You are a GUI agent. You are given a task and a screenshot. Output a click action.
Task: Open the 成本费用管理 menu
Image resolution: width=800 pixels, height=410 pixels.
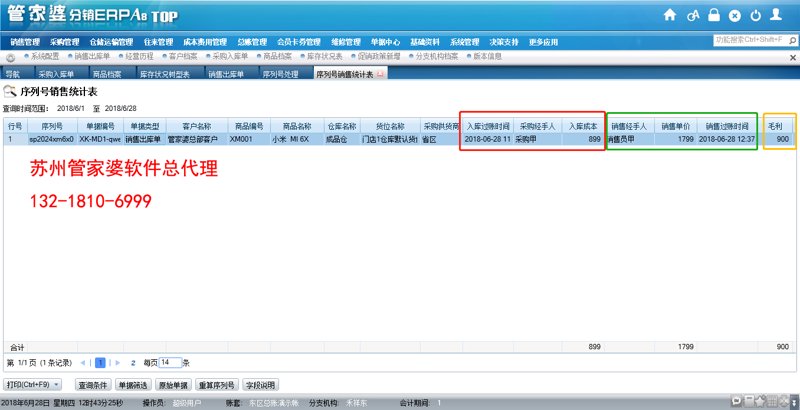coord(205,42)
